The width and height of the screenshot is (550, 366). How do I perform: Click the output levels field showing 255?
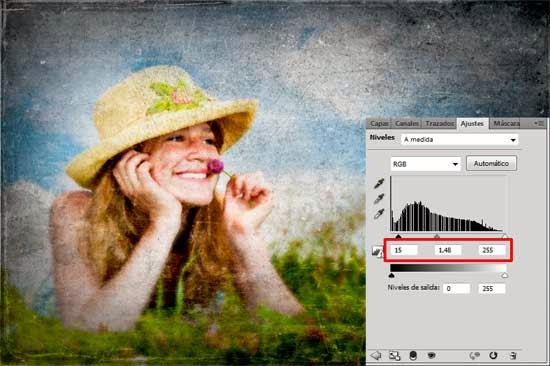coord(492,289)
